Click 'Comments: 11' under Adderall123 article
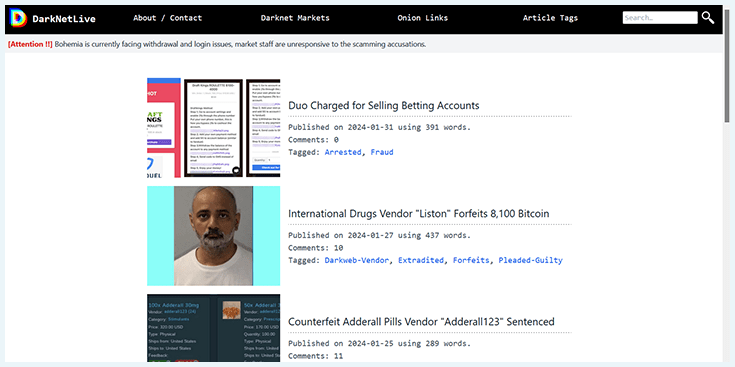 315,356
